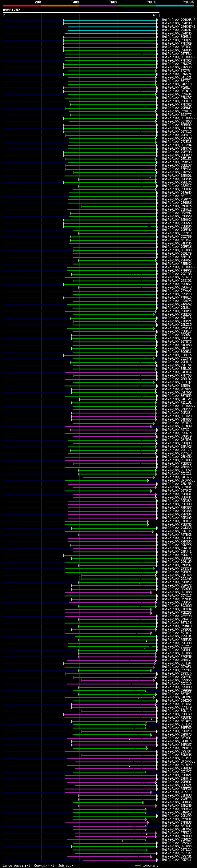197x868 pixels.
Task: Select label UniRef100_C6TFS0
Action: (177, 54)
